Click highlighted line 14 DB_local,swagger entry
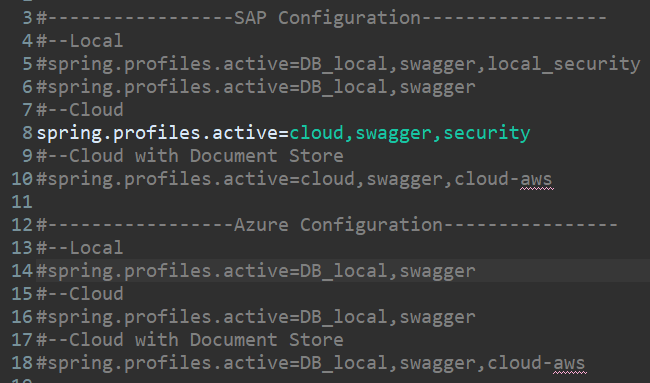The height and width of the screenshot is (383, 650). (256, 271)
